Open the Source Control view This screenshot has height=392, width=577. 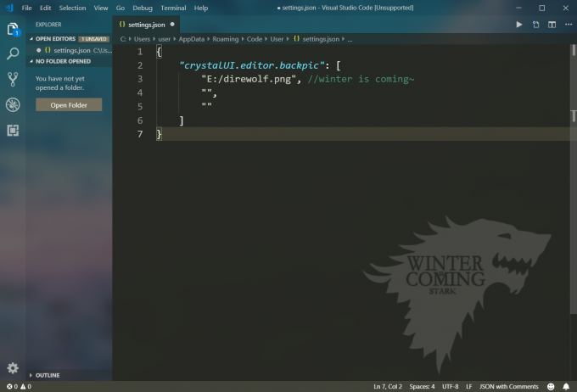tap(13, 79)
